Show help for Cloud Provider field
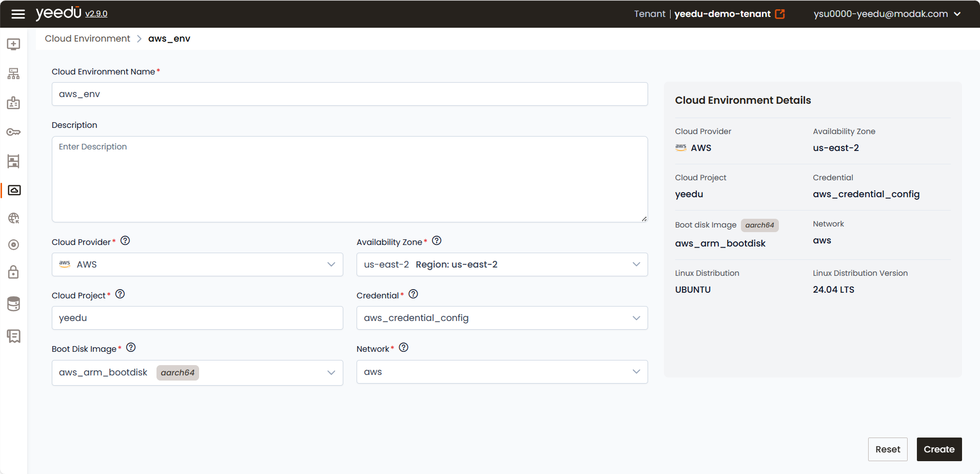 (125, 241)
